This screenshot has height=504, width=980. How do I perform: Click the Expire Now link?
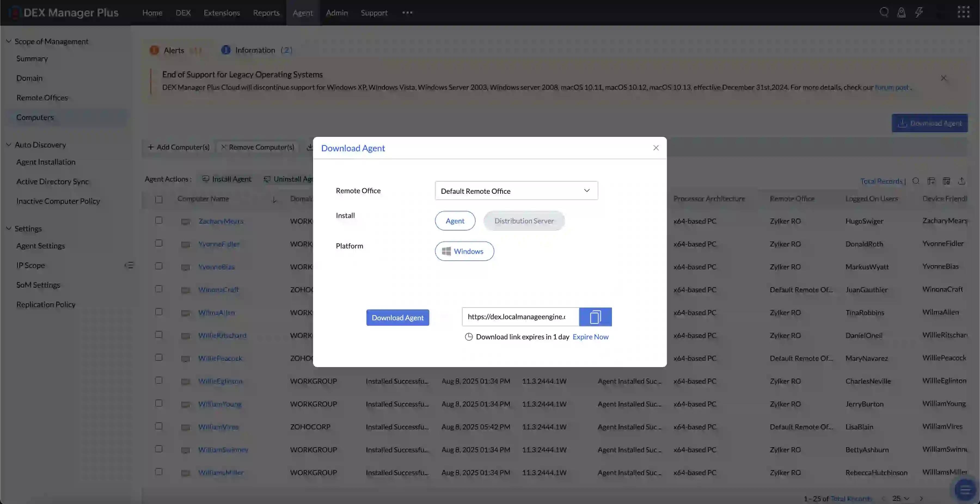point(590,337)
